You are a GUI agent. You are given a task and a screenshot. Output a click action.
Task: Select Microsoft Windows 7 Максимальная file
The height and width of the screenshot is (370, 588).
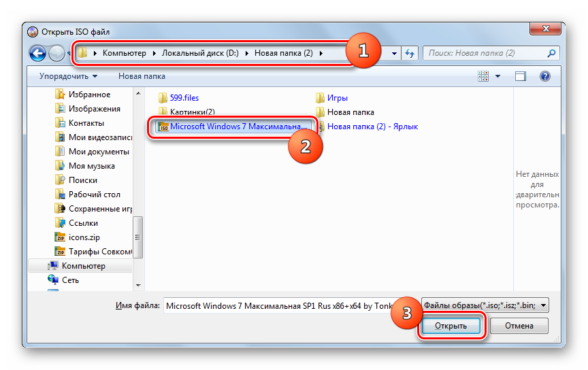[233, 127]
